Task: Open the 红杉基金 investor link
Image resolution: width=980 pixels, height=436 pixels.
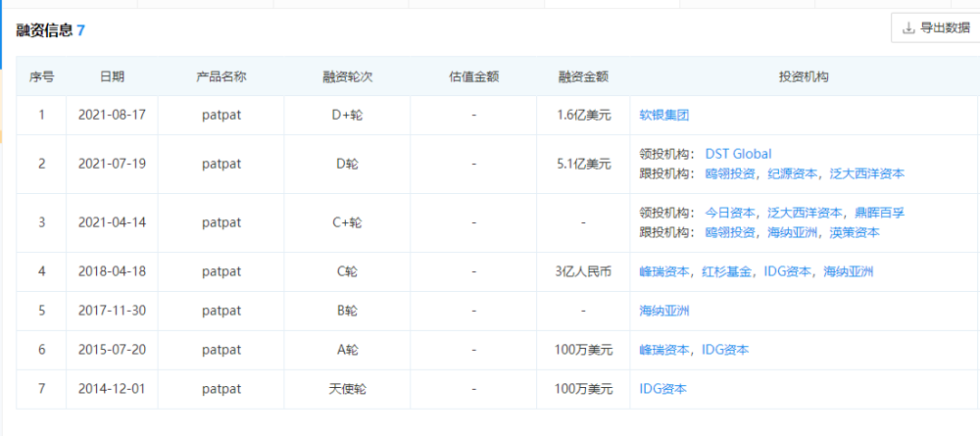Action: 726,271
